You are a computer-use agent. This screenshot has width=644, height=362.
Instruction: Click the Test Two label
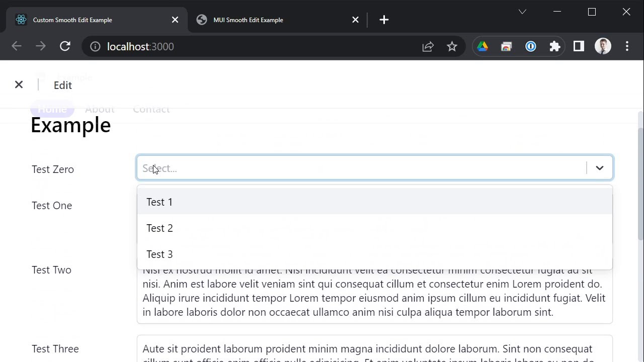tap(51, 269)
